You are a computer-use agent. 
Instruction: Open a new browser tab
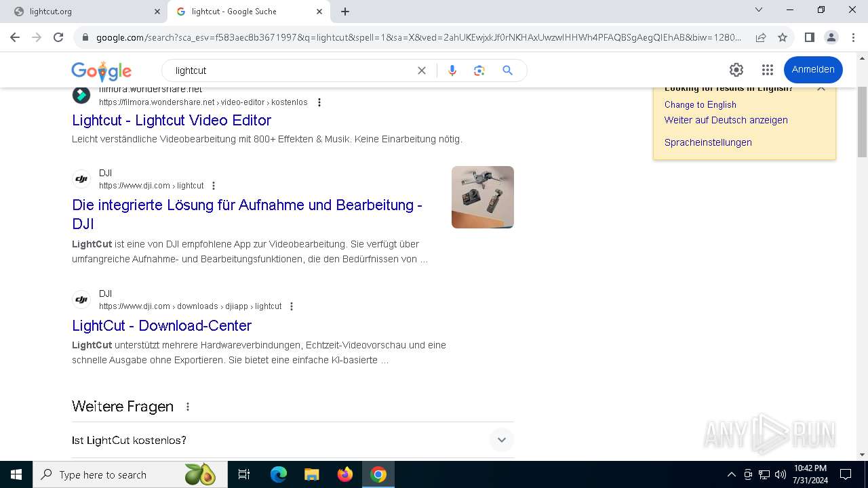click(x=345, y=12)
